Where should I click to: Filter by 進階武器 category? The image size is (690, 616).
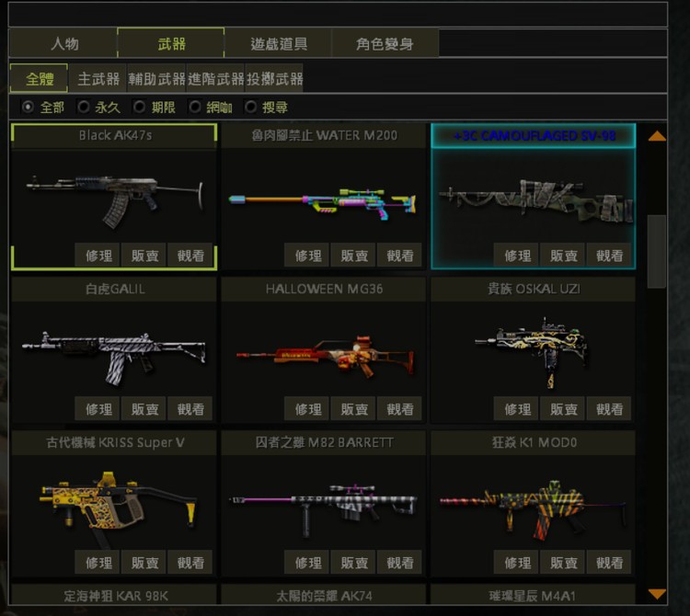pyautogui.click(x=215, y=78)
